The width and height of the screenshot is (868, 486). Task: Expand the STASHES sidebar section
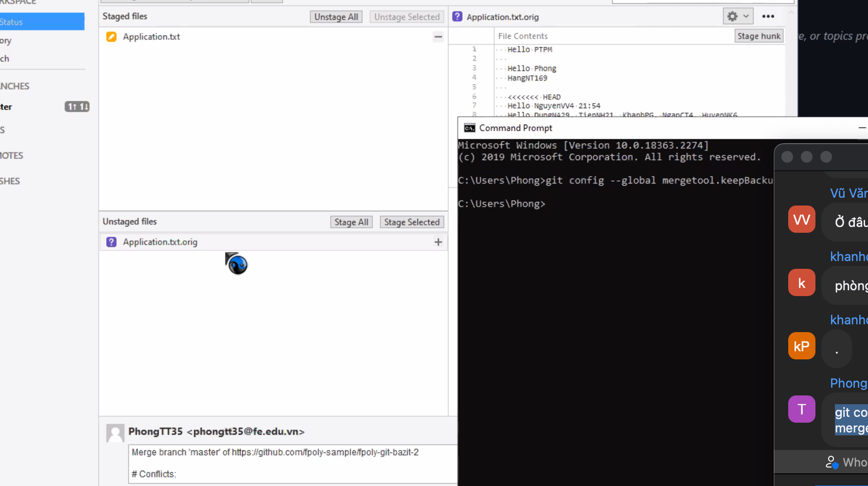pyautogui.click(x=10, y=181)
